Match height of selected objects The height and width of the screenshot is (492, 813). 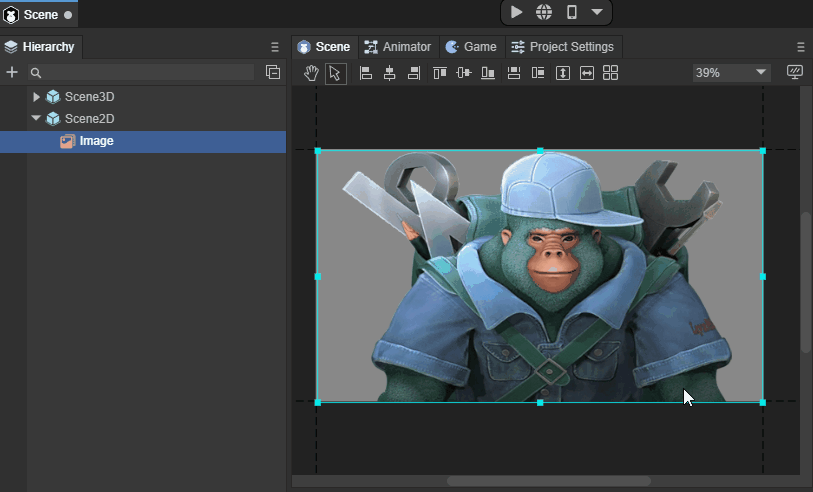click(x=563, y=73)
